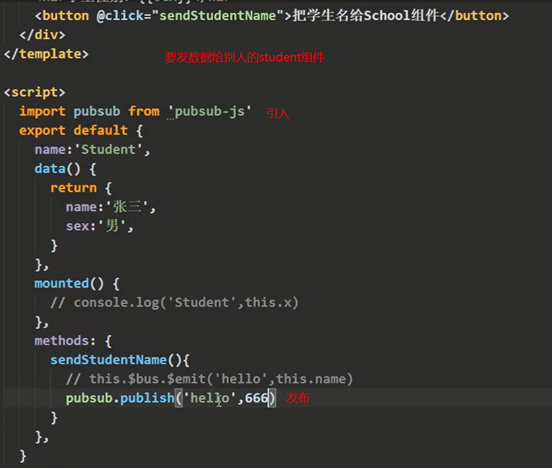
Task: Click the sendStudentName() method definition
Action: 120,360
